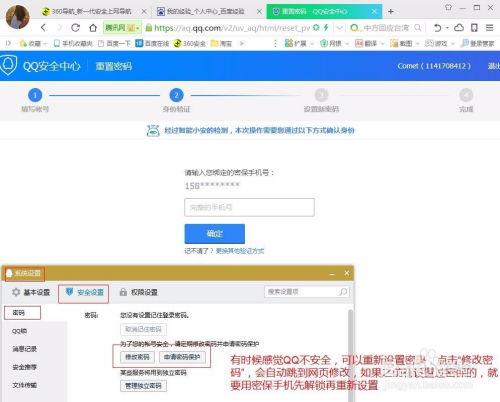Select 安全推荐 in the settings sidebar
Viewport: 500px width, 402px height.
[x=25, y=367]
